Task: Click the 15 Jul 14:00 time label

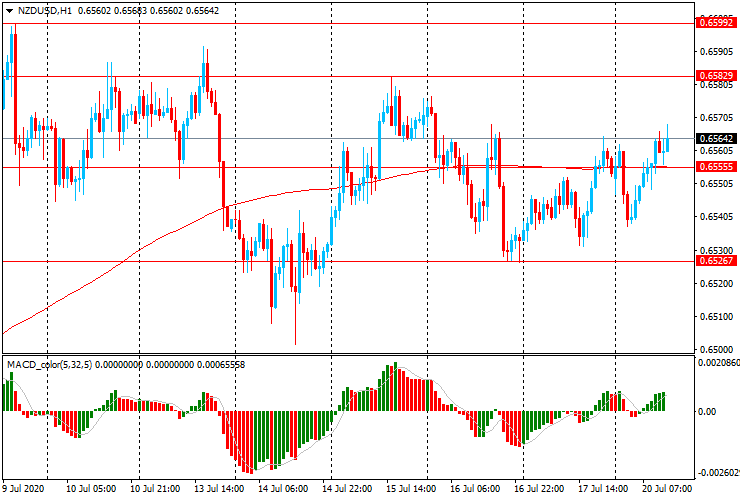Action: point(410,489)
